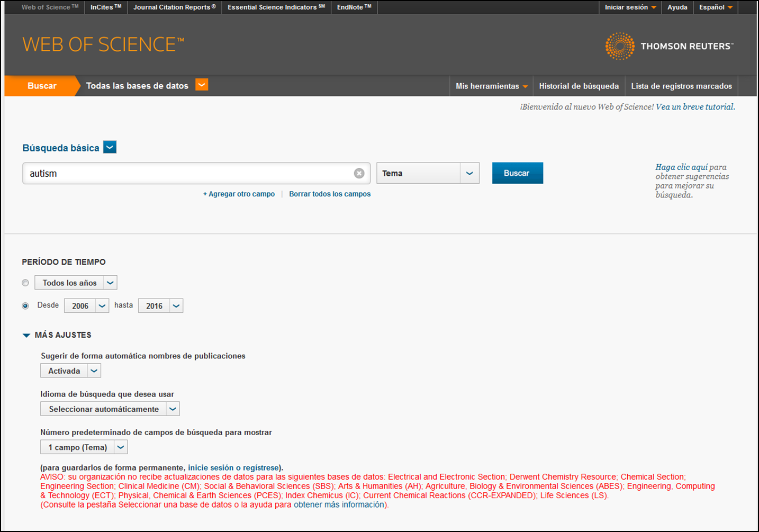The width and height of the screenshot is (759, 532).
Task: Select the Desde year range radio button
Action: [x=25, y=305]
